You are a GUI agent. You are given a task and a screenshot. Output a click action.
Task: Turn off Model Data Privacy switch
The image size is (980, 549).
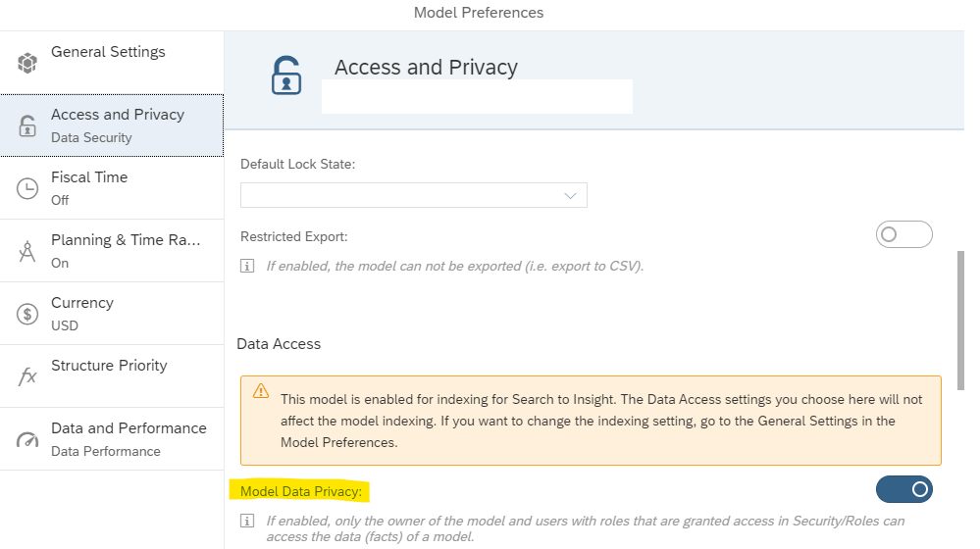click(903, 488)
